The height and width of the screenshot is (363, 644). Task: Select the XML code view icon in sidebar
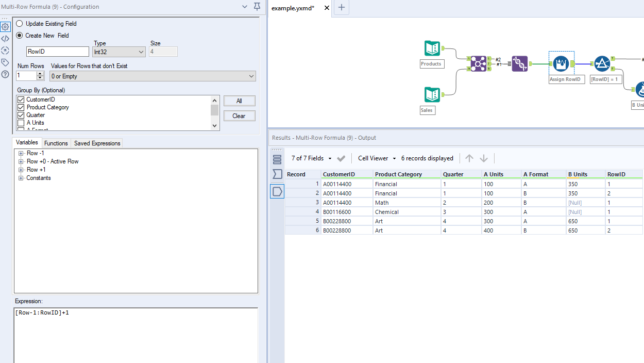[x=5, y=38]
